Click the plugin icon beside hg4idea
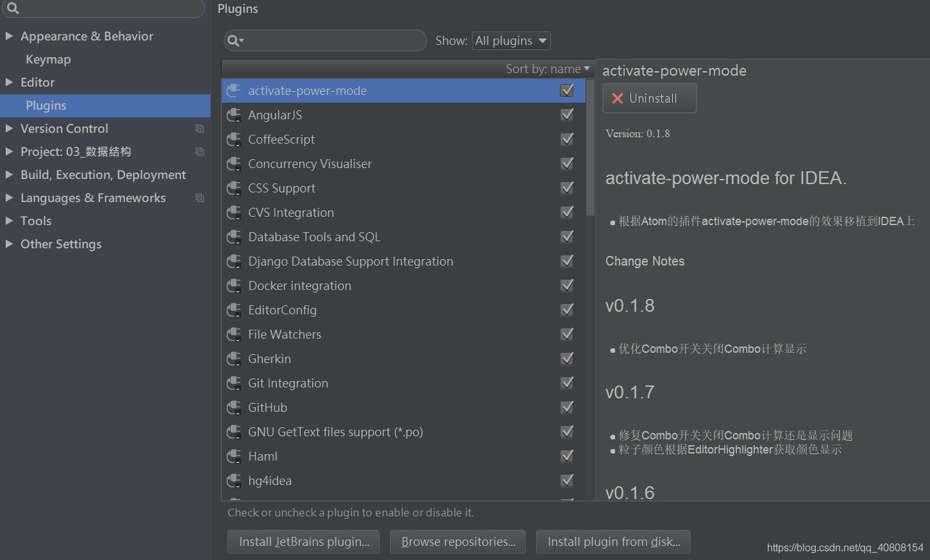The image size is (930, 560). point(234,480)
